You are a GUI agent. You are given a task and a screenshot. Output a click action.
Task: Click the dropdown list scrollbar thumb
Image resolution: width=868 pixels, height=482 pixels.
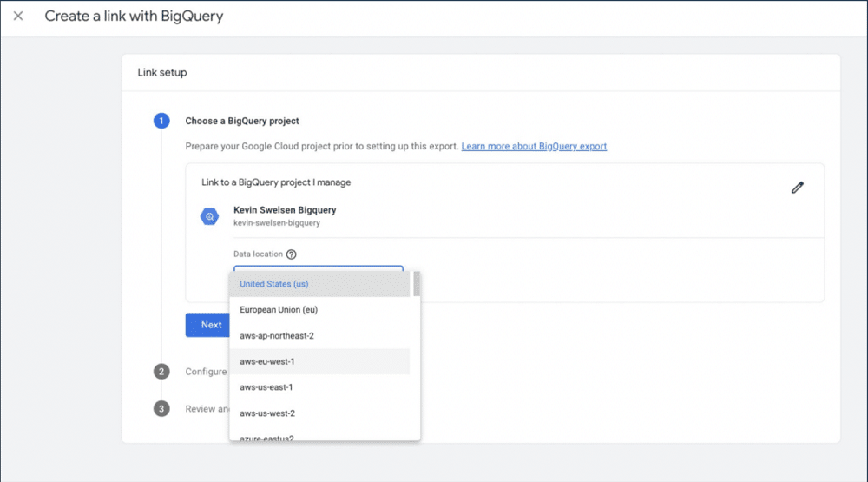tap(417, 284)
